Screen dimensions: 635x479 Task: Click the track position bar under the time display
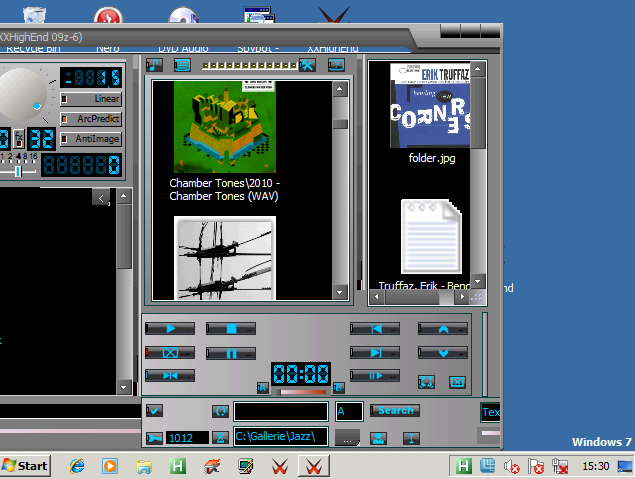tap(302, 392)
